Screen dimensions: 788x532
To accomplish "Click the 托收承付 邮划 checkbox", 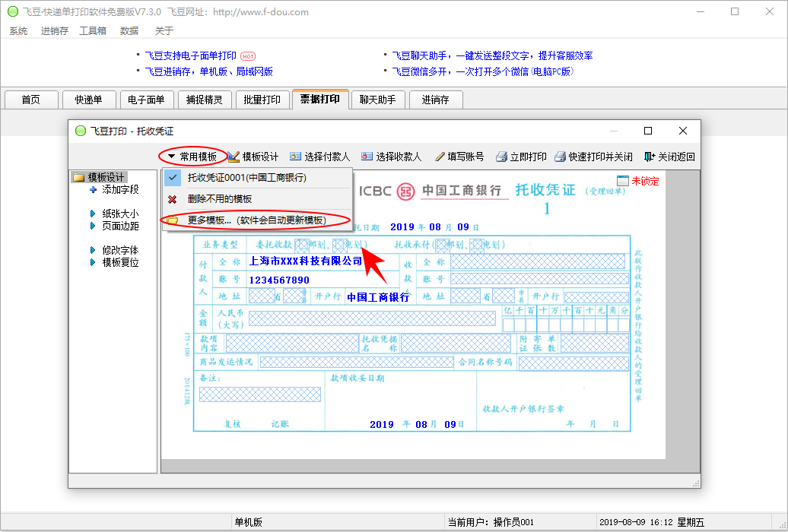I will (x=443, y=245).
